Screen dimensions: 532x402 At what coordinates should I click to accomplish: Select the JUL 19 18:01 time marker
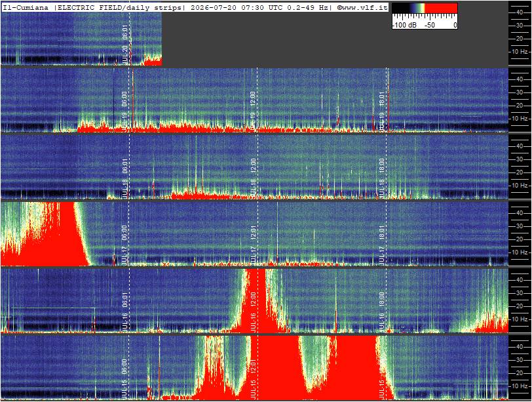[x=382, y=110]
